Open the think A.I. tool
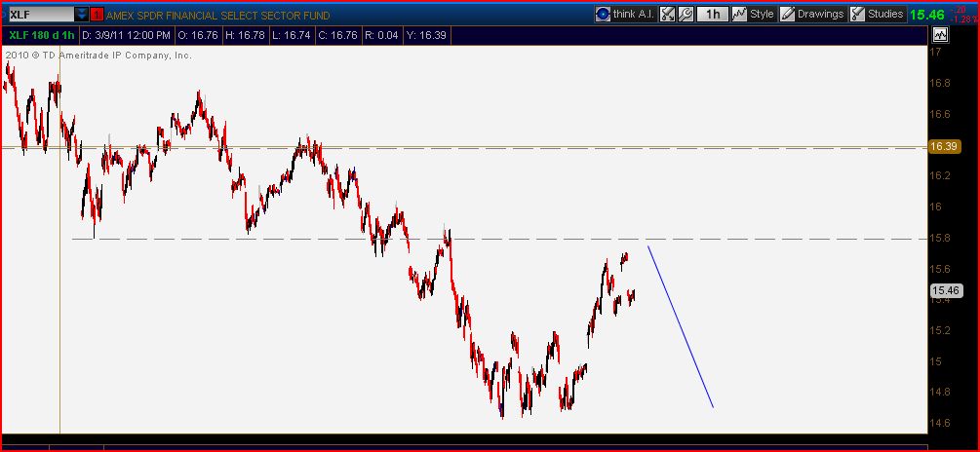 pos(626,14)
